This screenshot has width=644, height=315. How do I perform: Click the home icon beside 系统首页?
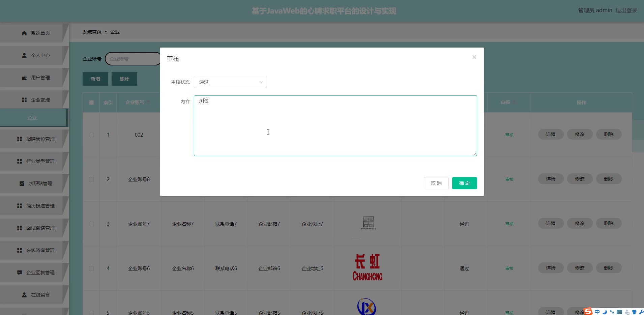pos(24,33)
